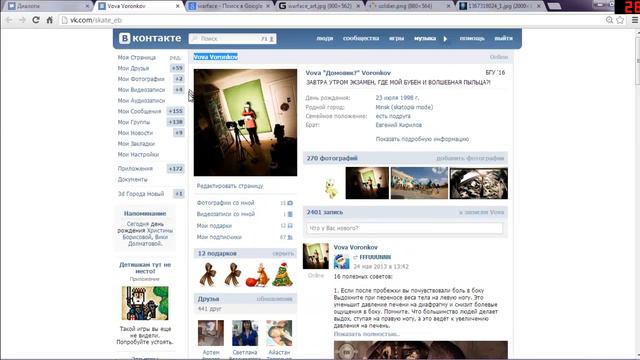Click the zoom magnifier icon in address bar

pyautogui.click(x=609, y=20)
